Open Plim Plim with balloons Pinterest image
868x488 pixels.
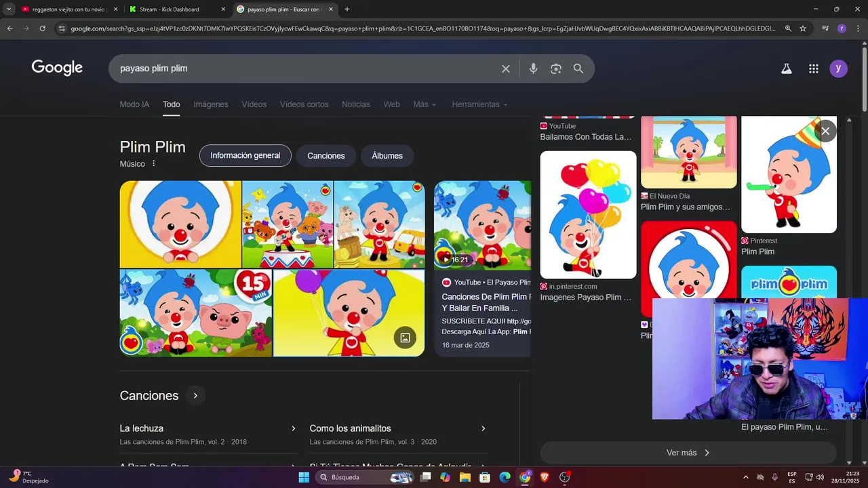pos(588,215)
